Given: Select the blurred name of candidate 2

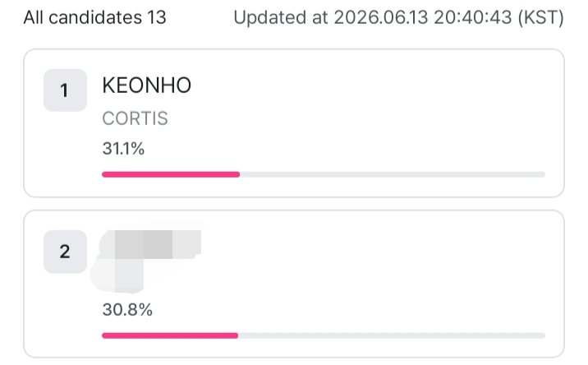Looking at the screenshot, I should click(x=150, y=244).
